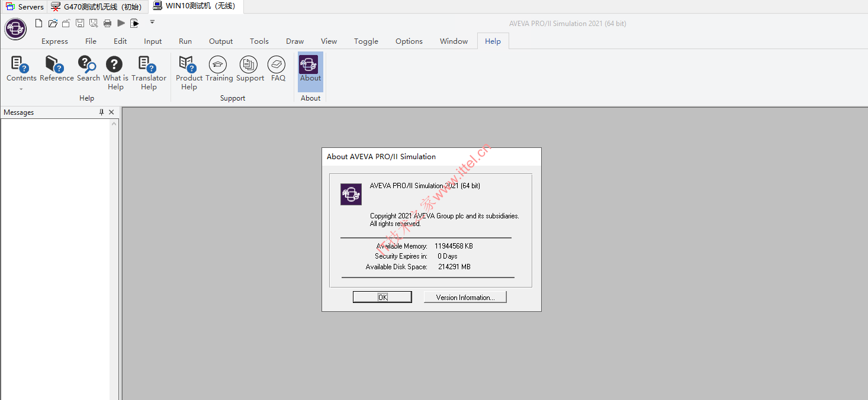Click the Available Disk Space value

coord(454,267)
